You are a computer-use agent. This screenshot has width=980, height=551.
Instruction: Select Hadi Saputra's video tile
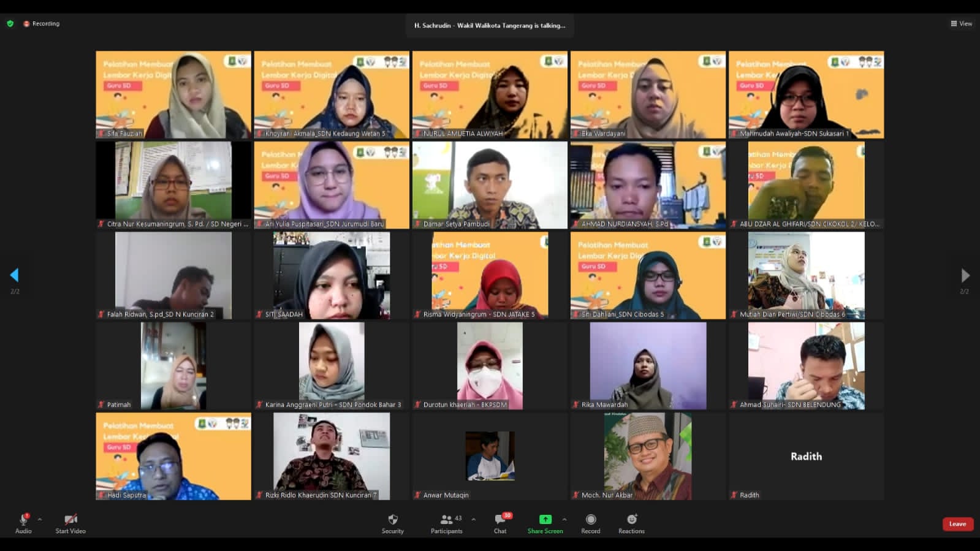[173, 456]
